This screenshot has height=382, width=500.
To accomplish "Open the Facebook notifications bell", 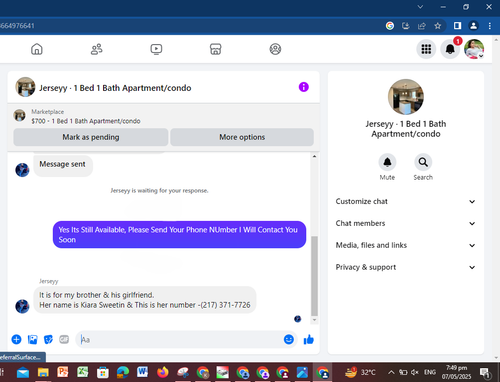I will pyautogui.click(x=450, y=49).
